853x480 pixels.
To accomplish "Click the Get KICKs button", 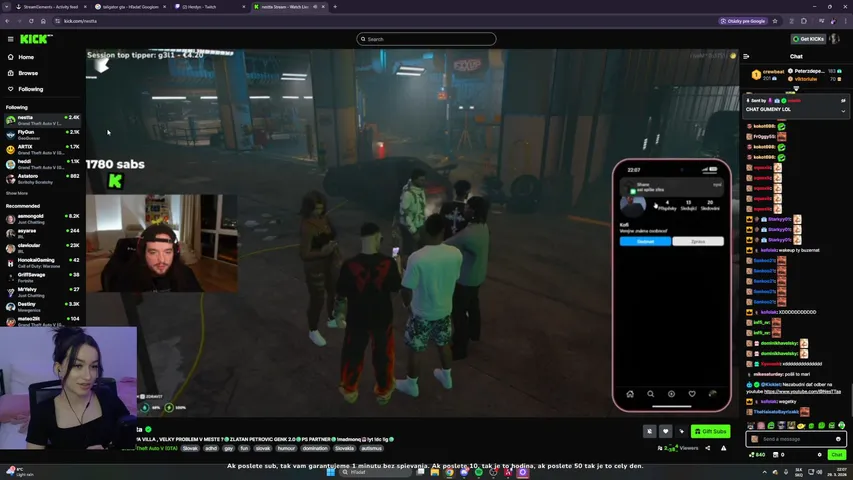I will pos(808,39).
